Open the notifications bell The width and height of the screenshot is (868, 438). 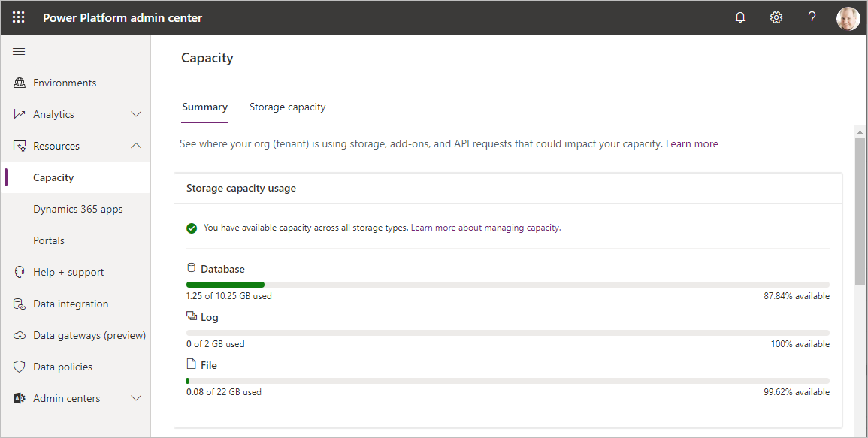[x=740, y=17]
